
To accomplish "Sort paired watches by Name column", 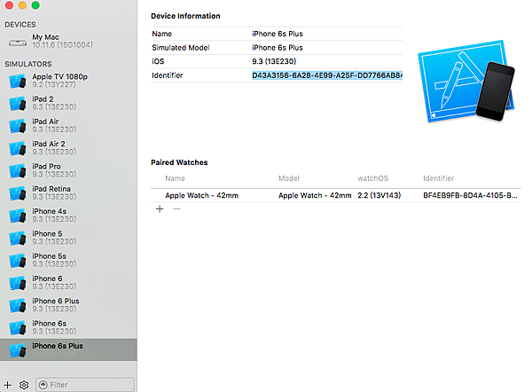I will pyautogui.click(x=175, y=178).
